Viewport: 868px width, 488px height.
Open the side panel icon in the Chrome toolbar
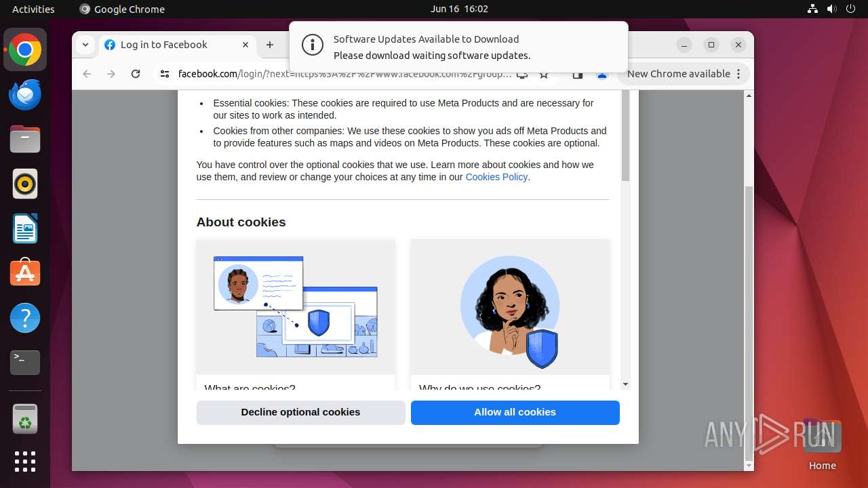pos(578,75)
